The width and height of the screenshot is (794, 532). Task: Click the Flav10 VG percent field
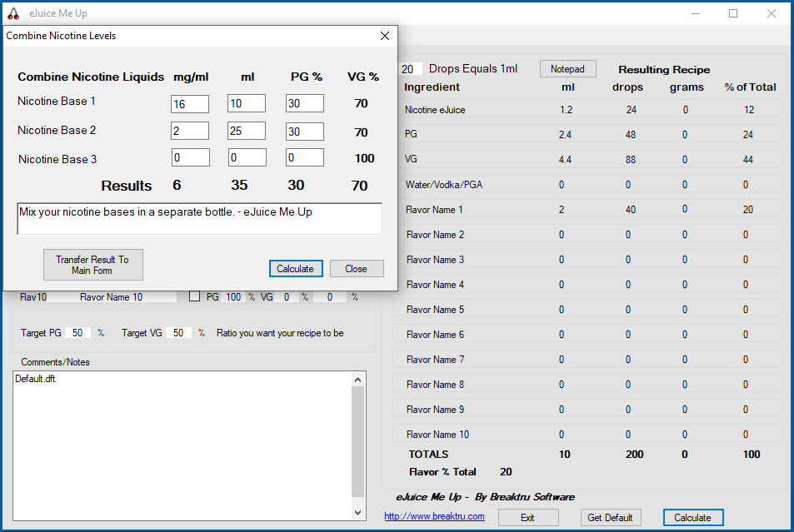[x=287, y=297]
